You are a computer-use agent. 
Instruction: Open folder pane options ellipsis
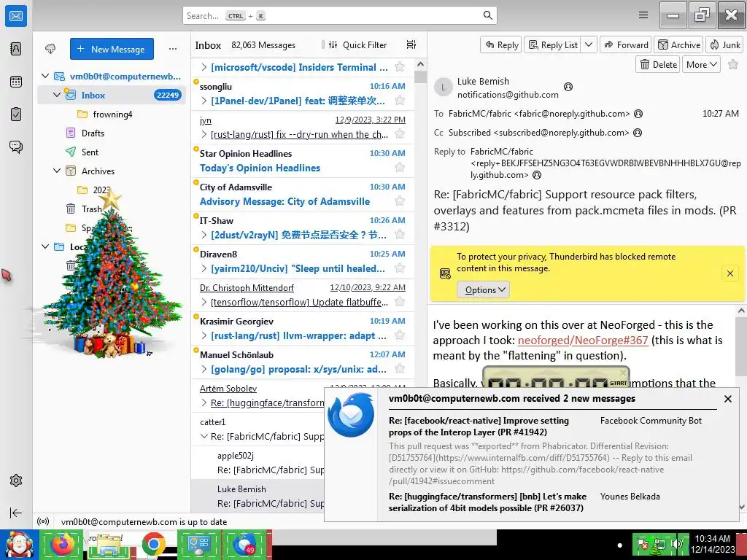[x=172, y=49]
